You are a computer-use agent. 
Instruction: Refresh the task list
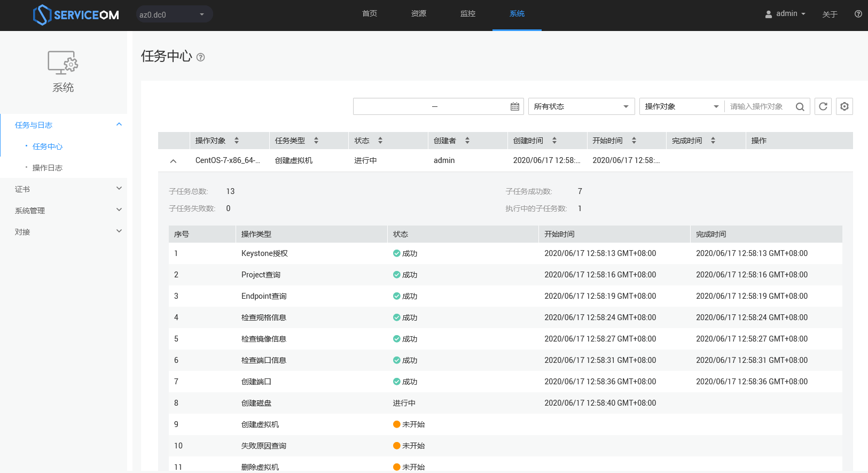[x=823, y=106]
